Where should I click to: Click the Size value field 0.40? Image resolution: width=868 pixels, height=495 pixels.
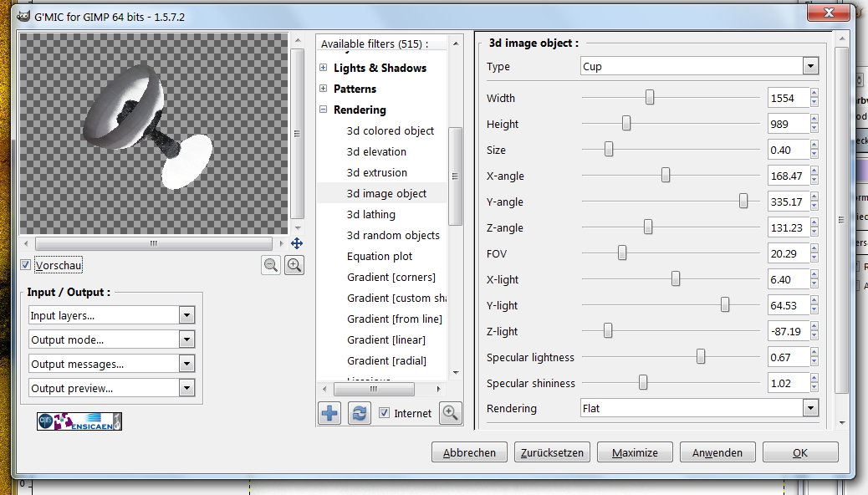click(789, 150)
